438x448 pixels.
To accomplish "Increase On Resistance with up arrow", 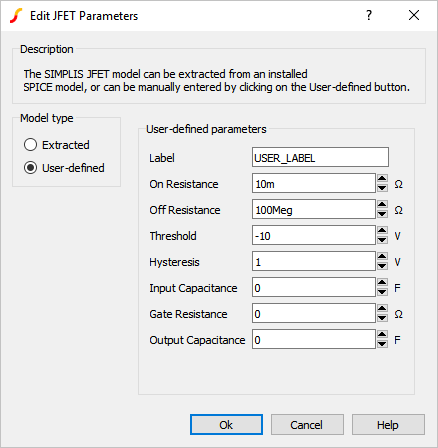I will click(x=382, y=178).
